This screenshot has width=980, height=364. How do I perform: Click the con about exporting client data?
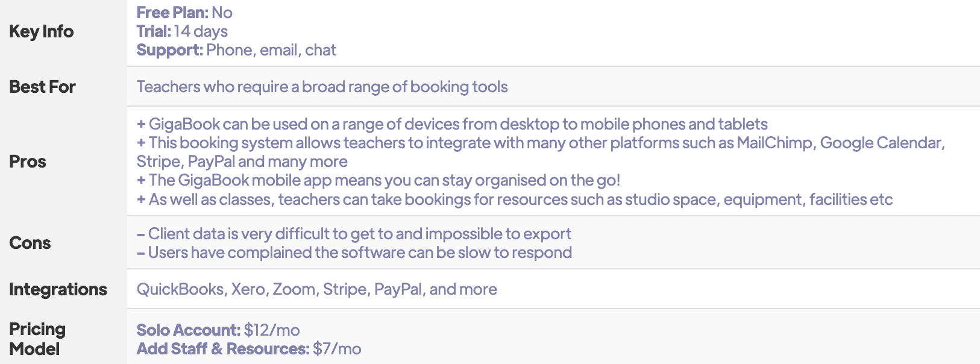pyautogui.click(x=354, y=234)
